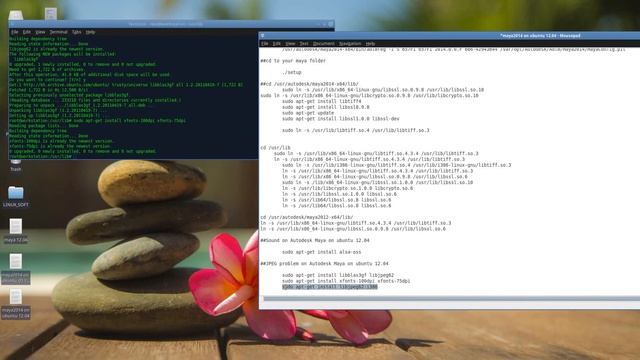Click '##cd to your maya folder' comment
The height and width of the screenshot is (360, 640).
coord(293,61)
